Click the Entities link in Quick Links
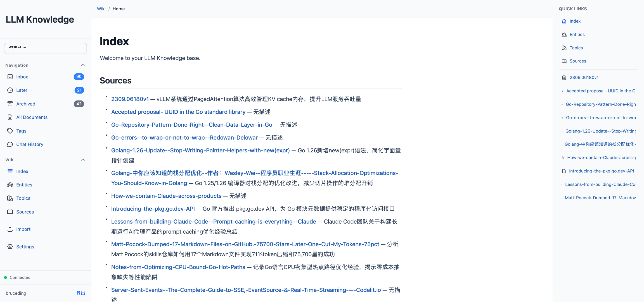The height and width of the screenshot is (302, 644). 577,35
